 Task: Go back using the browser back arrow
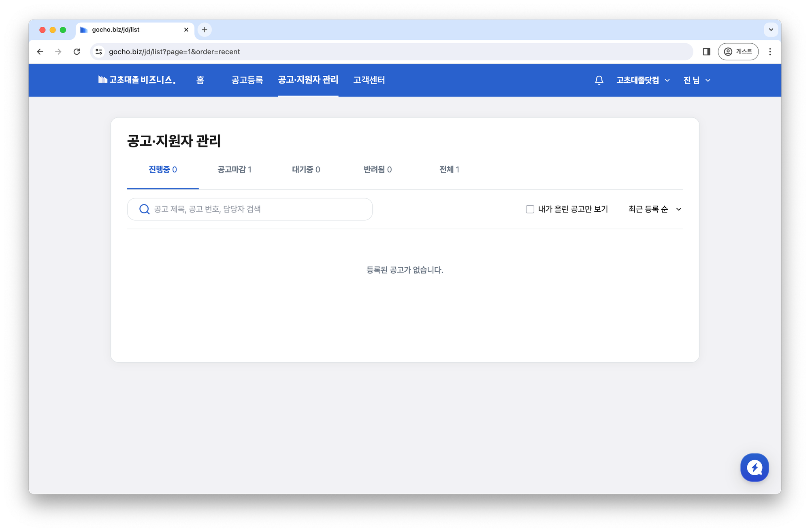tap(40, 51)
